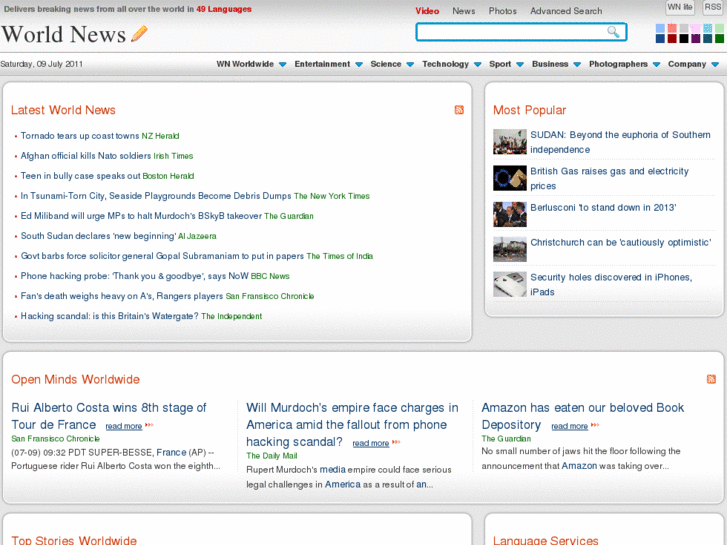The height and width of the screenshot is (545, 727).
Task: Click the pencil icon beside World News
Action: [139, 34]
